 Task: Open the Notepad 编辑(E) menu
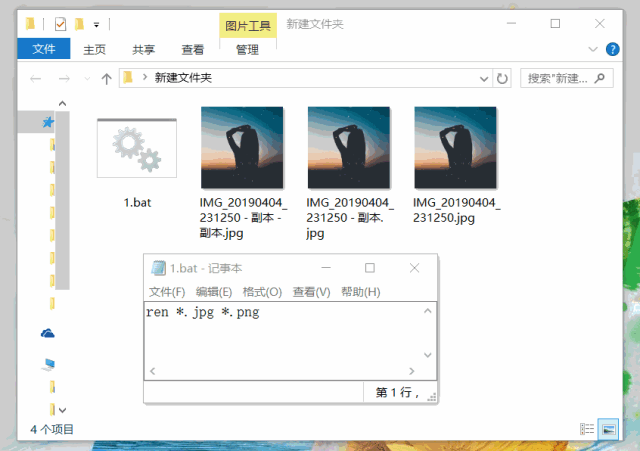click(214, 292)
